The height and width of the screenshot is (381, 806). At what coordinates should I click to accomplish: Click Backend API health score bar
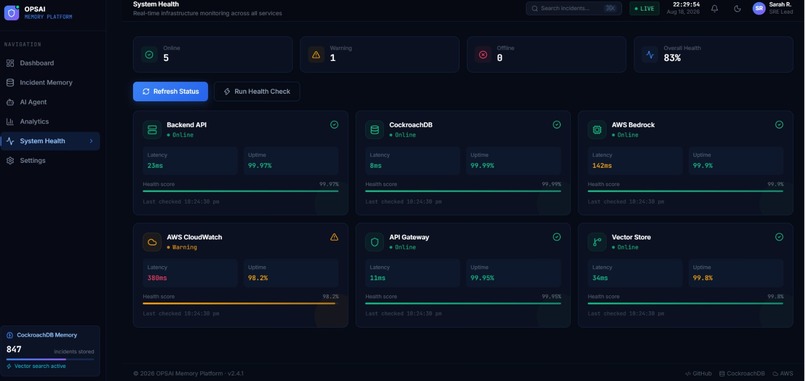241,191
